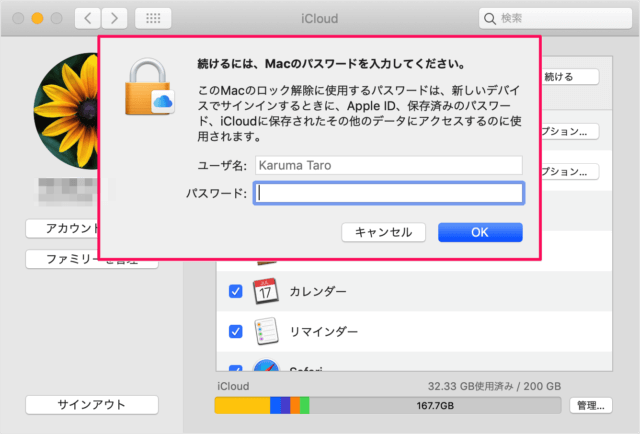This screenshot has height=434, width=640.
Task: Click the lower オプション... button
Action: pyautogui.click(x=570, y=171)
